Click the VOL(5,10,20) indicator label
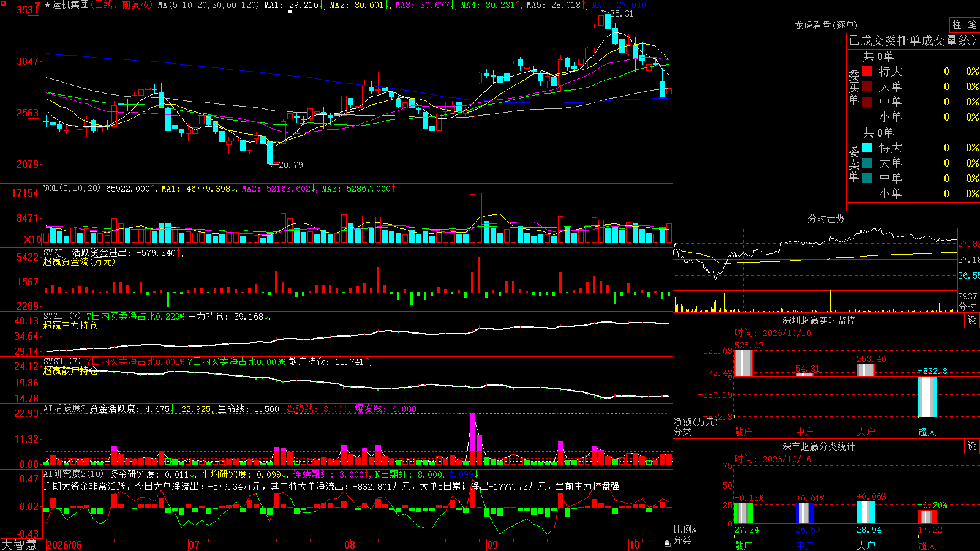The width and height of the screenshot is (980, 551). pos(72,189)
